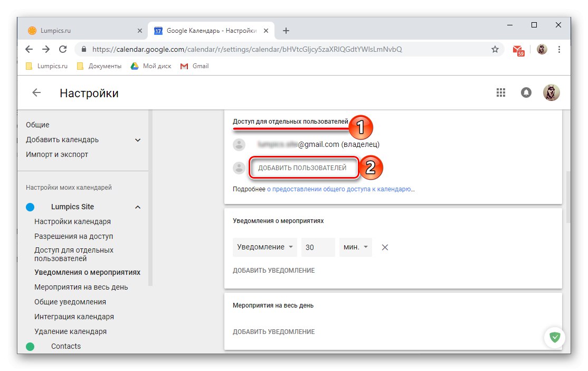Click the green shield icon in the corner

pos(555,337)
